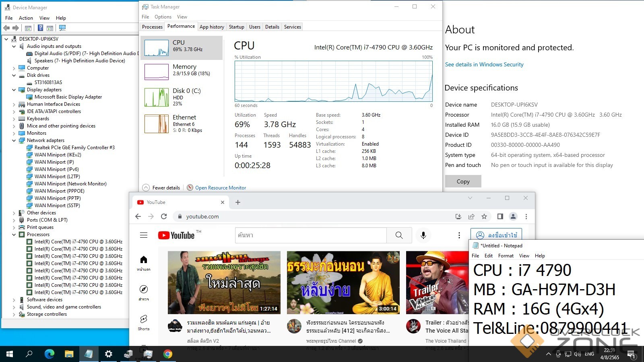Click the scan for hardware changes monitor icon
This screenshot has height=362, width=644.
coord(62,28)
